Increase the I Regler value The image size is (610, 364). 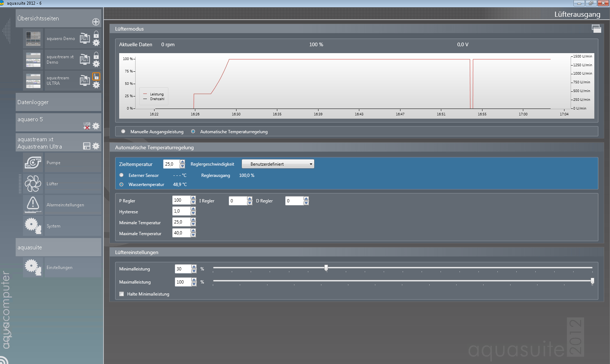(250, 199)
